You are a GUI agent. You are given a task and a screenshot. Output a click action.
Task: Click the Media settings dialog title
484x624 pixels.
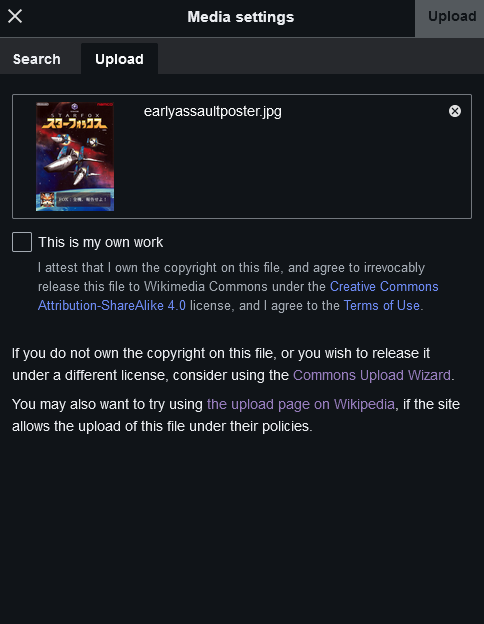point(241,17)
